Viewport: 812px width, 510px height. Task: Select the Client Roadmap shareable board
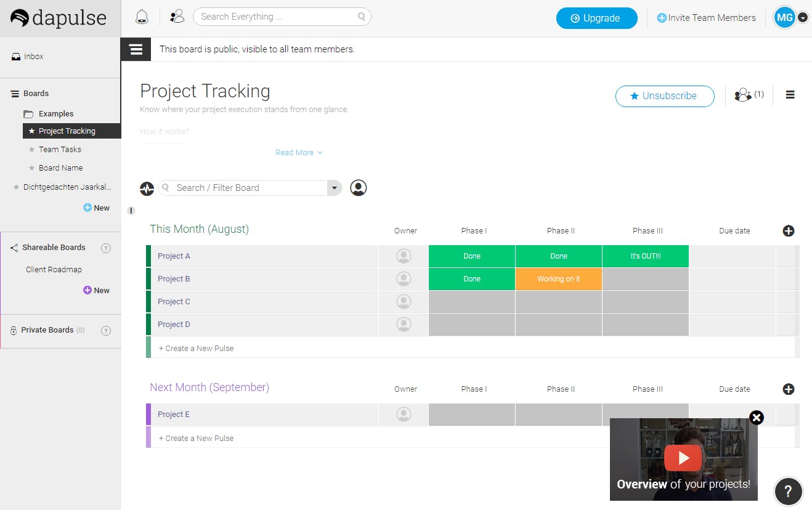pyautogui.click(x=54, y=270)
